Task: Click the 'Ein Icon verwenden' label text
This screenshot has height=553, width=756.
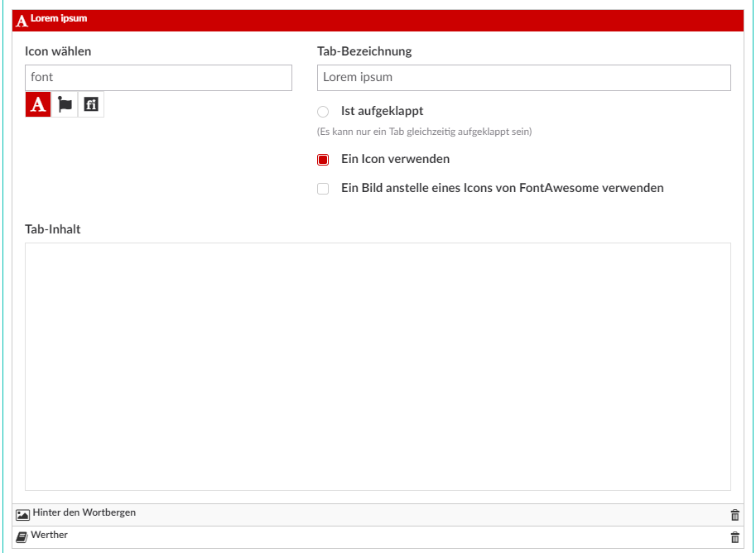Action: click(x=395, y=159)
